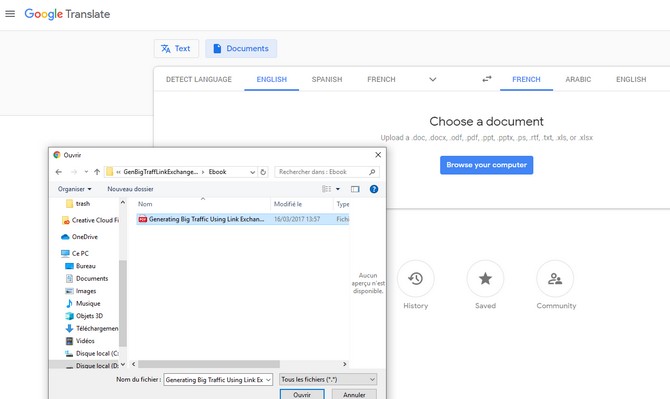This screenshot has width=670, height=399.
Task: Open file dialog help icon
Action: [374, 189]
